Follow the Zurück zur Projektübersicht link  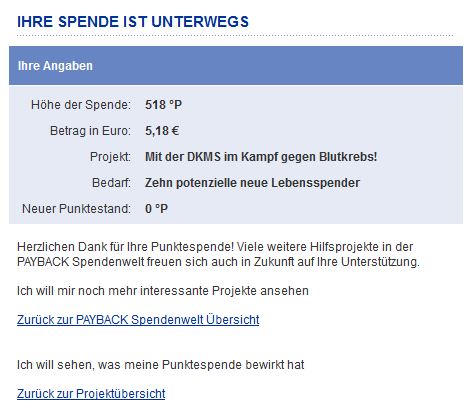point(91,394)
